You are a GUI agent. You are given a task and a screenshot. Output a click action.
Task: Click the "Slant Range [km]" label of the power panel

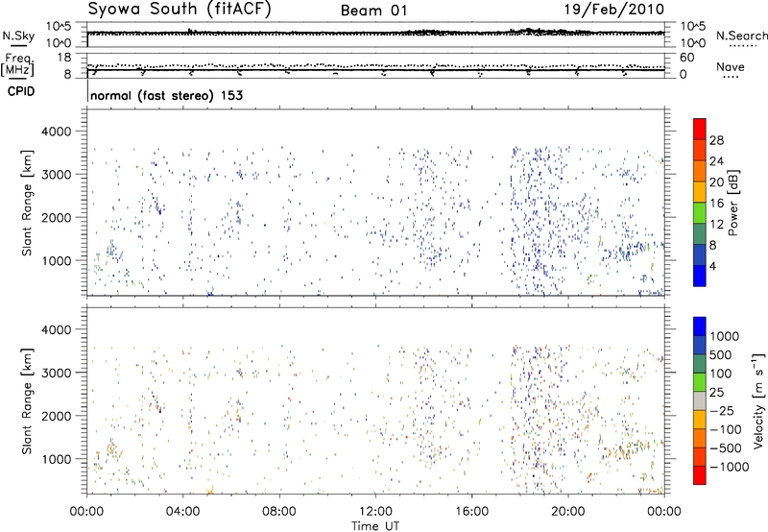27,203
